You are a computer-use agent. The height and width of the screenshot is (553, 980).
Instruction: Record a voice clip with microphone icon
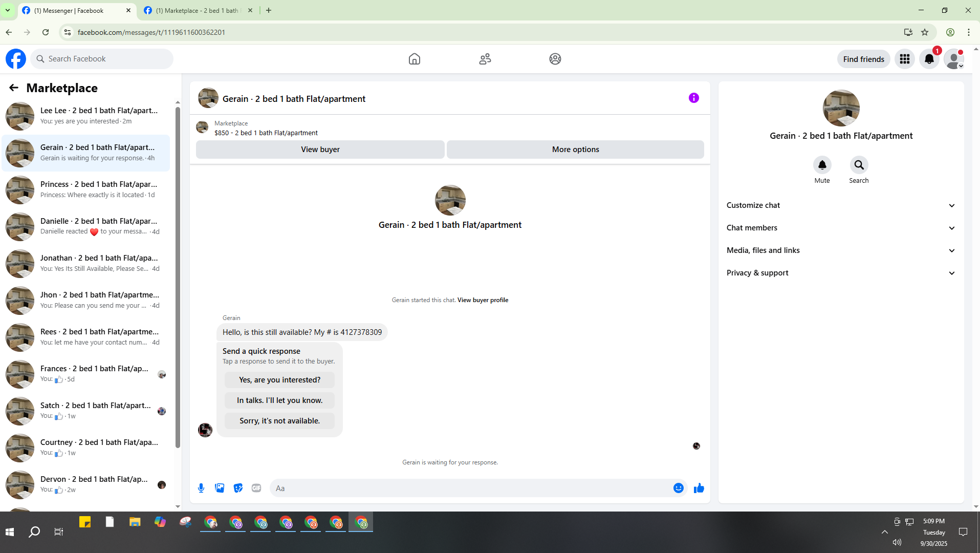(201, 488)
